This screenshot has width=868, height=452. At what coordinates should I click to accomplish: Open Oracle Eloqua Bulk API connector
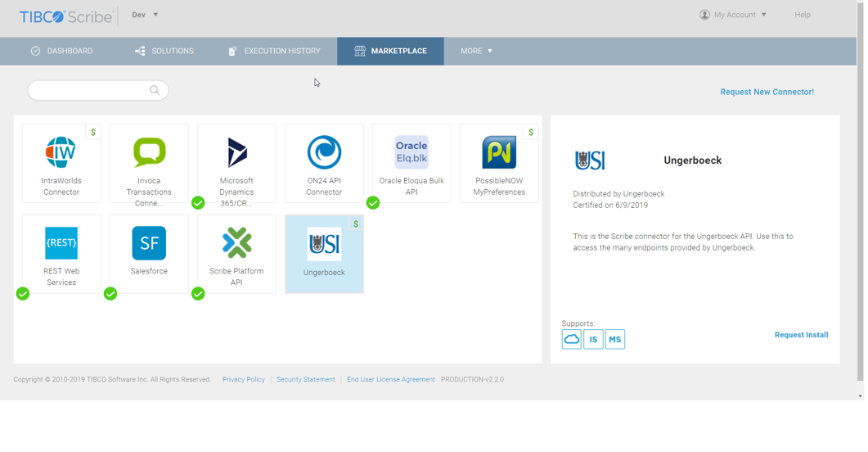412,164
